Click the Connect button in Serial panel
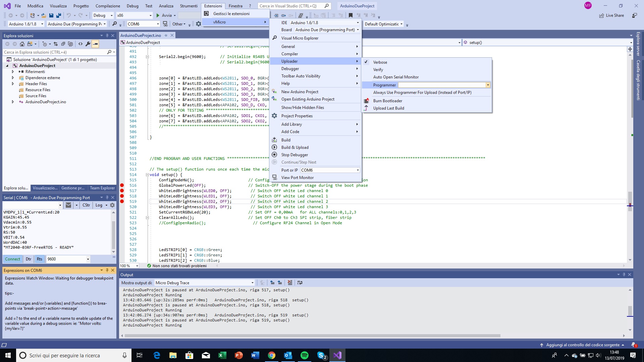Image resolution: width=644 pixels, height=362 pixels. 12,259
